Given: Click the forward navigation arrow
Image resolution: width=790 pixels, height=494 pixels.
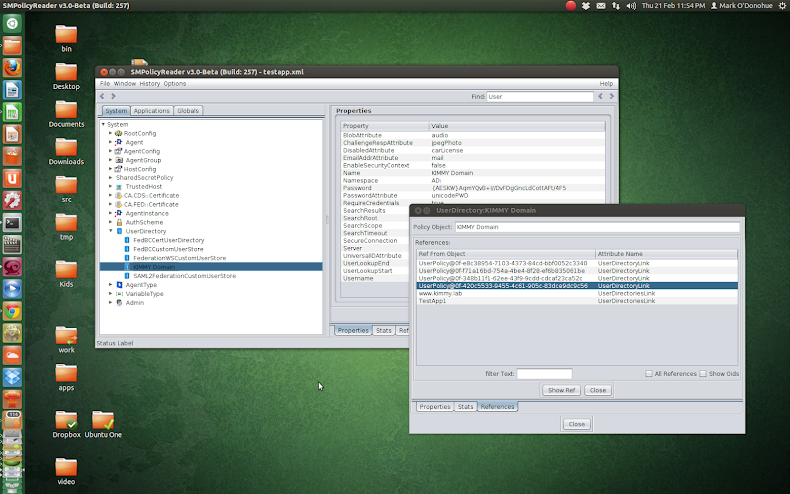Looking at the screenshot, I should tap(113, 96).
